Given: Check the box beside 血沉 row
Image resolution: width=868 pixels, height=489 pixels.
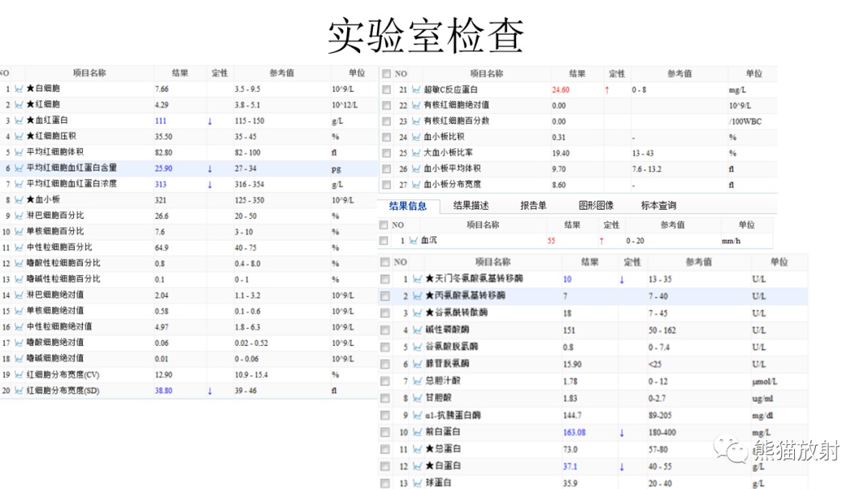Looking at the screenshot, I should [x=383, y=240].
